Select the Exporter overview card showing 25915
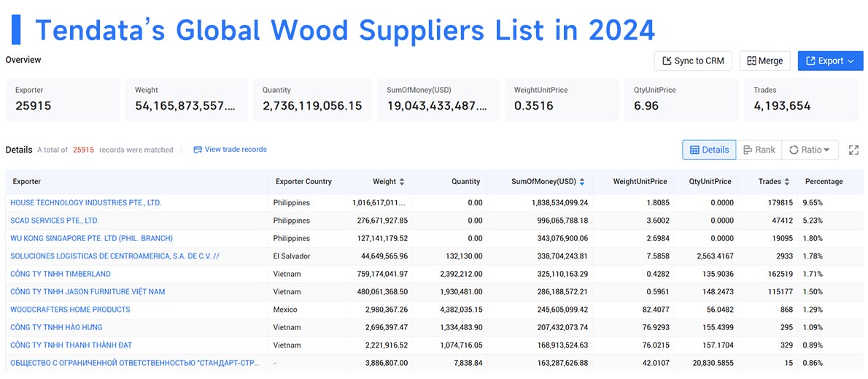The image size is (868, 379). 63,99
